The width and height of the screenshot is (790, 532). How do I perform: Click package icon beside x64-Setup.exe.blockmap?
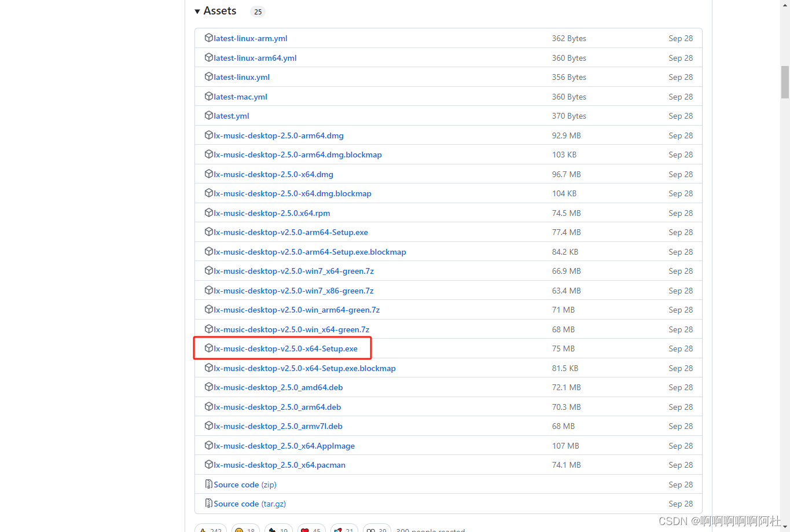coord(209,368)
